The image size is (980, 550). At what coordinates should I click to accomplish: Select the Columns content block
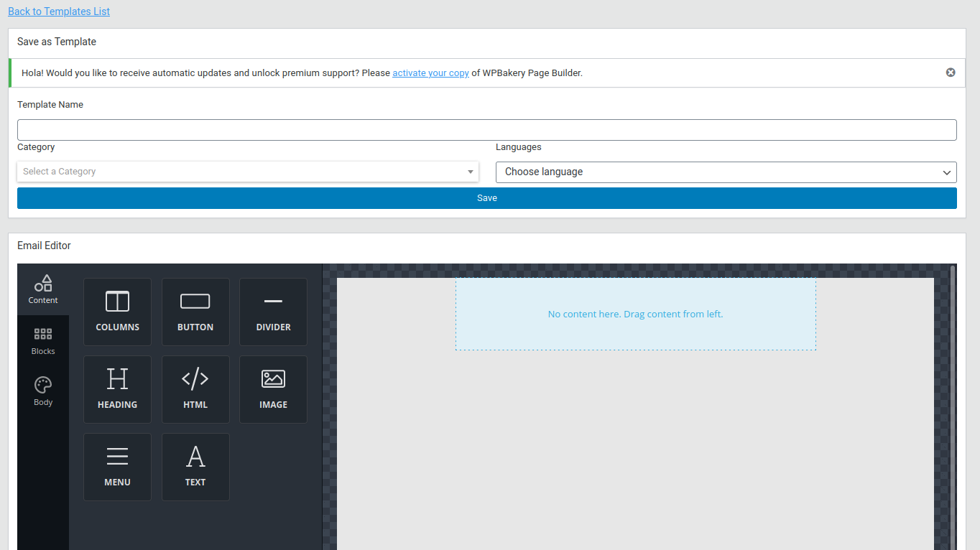117,312
